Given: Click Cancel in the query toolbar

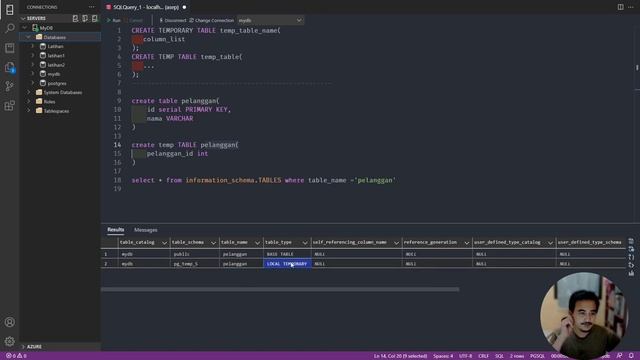Looking at the screenshot, I should click(133, 20).
